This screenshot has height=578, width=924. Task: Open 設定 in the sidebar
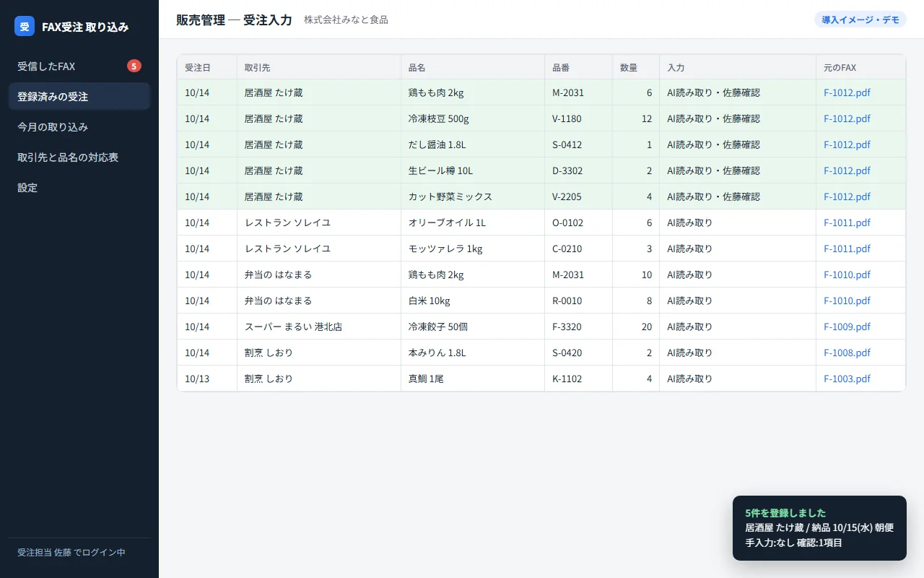[x=79, y=187]
